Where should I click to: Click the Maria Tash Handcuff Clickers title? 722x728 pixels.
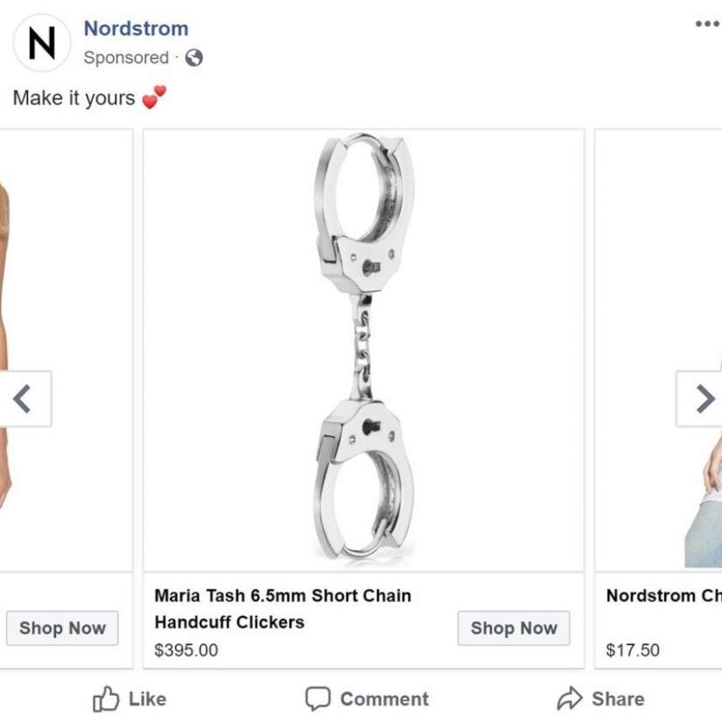pos(283,608)
